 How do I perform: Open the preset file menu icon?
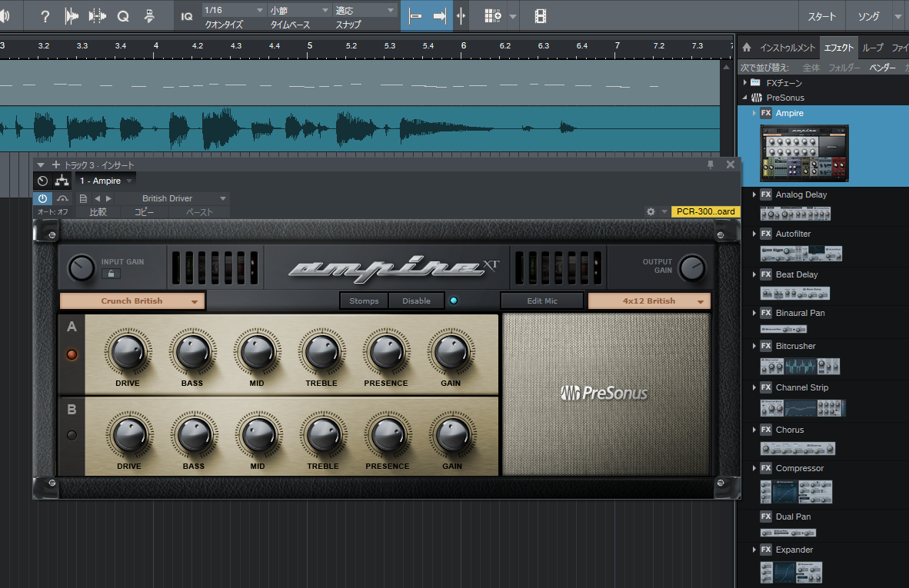tap(83, 198)
